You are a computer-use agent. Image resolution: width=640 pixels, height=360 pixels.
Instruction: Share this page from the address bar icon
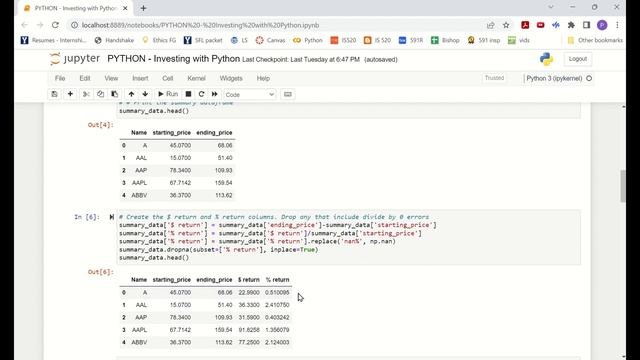tap(491, 25)
